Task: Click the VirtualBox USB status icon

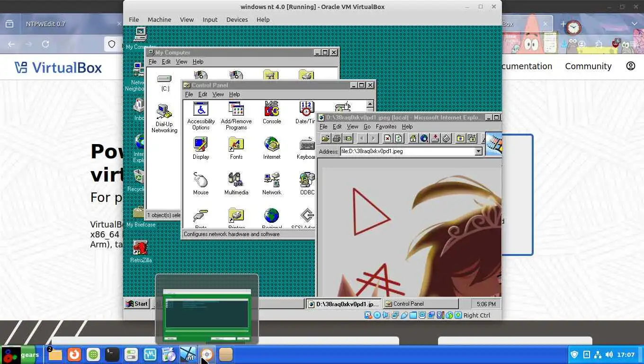Action: [x=404, y=315]
